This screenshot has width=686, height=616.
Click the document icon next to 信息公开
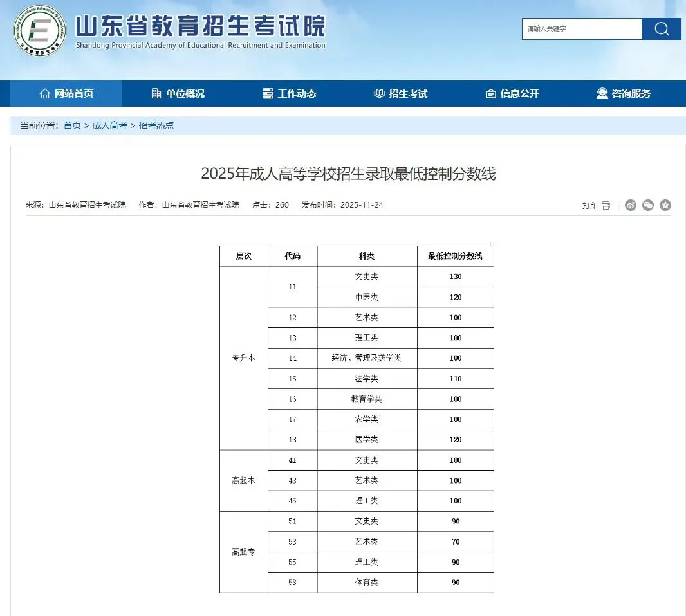[x=490, y=93]
